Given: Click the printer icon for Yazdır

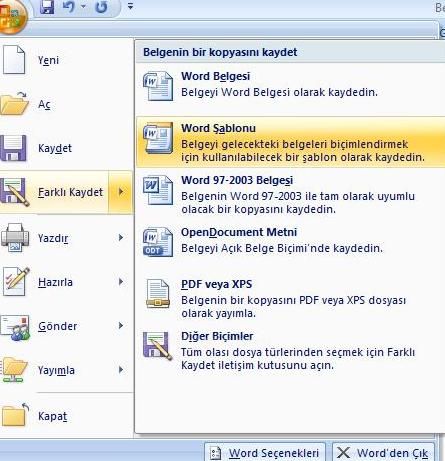Looking at the screenshot, I should (x=14, y=238).
